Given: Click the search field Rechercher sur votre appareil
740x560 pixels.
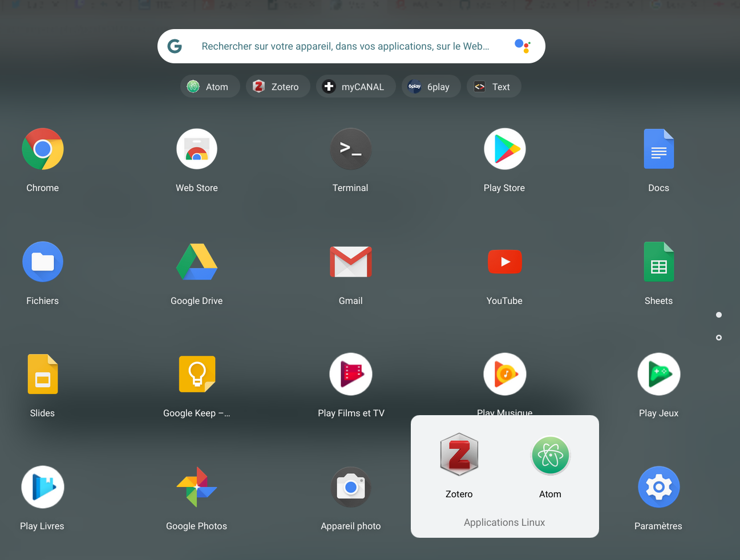Looking at the screenshot, I should coord(351,46).
